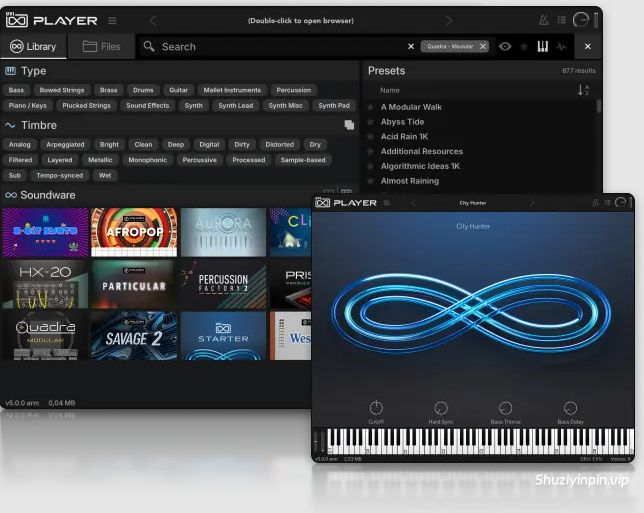Toggle the sort order icon in the Presets panel header
The width and height of the screenshot is (644, 513).
pyautogui.click(x=583, y=90)
